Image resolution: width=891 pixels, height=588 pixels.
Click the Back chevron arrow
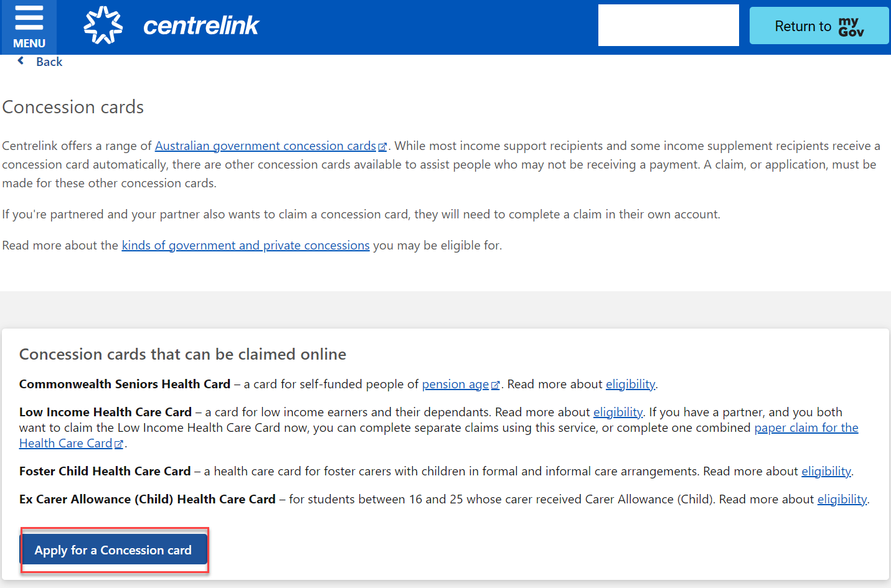pos(21,61)
